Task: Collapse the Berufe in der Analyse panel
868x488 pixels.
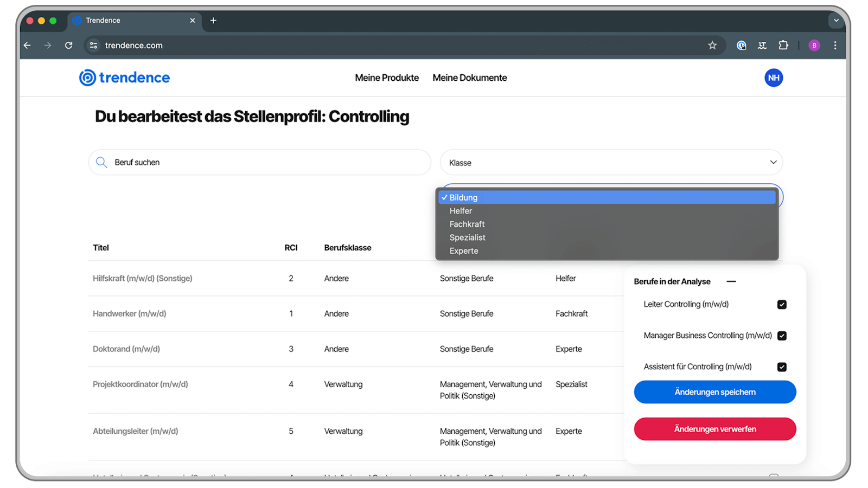Action: point(731,281)
